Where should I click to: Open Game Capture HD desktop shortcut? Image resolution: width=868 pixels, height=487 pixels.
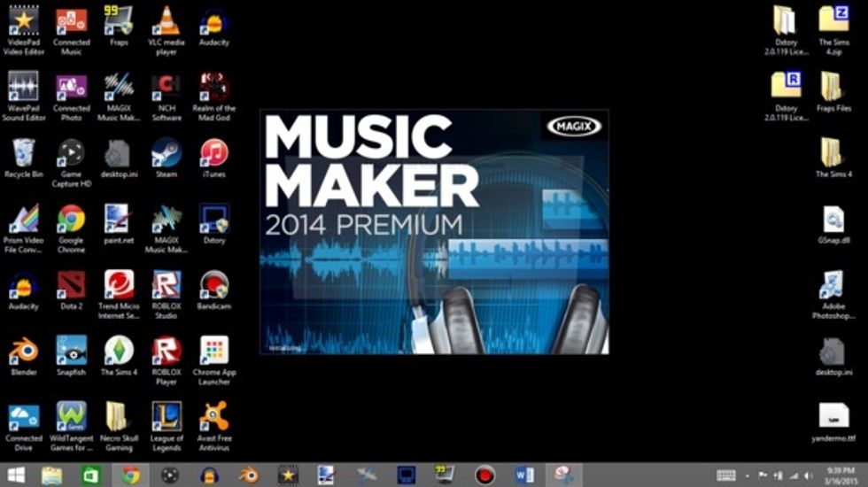point(72,163)
